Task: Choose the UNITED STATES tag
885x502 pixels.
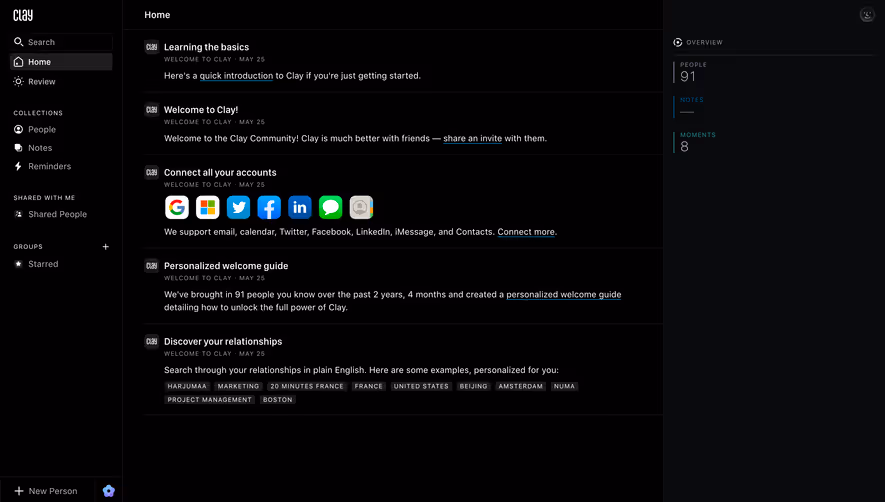Action: click(421, 386)
